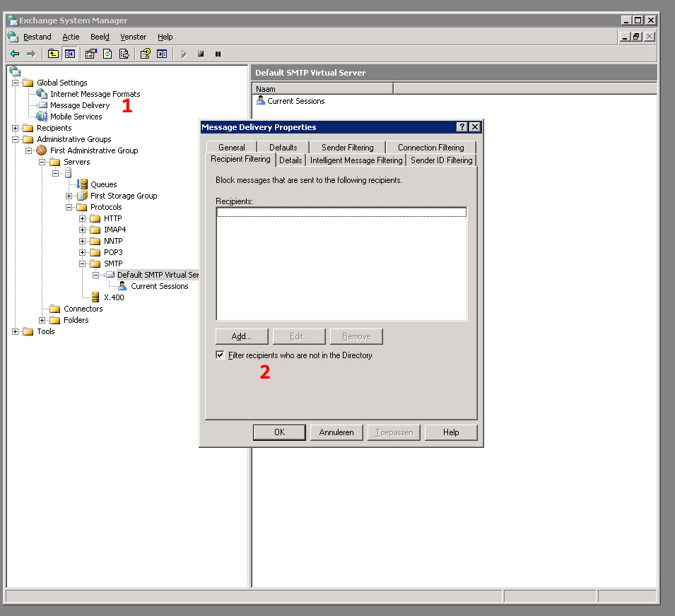Close the Message Delivery Properties dialog
This screenshot has width=675, height=616.
(x=475, y=127)
